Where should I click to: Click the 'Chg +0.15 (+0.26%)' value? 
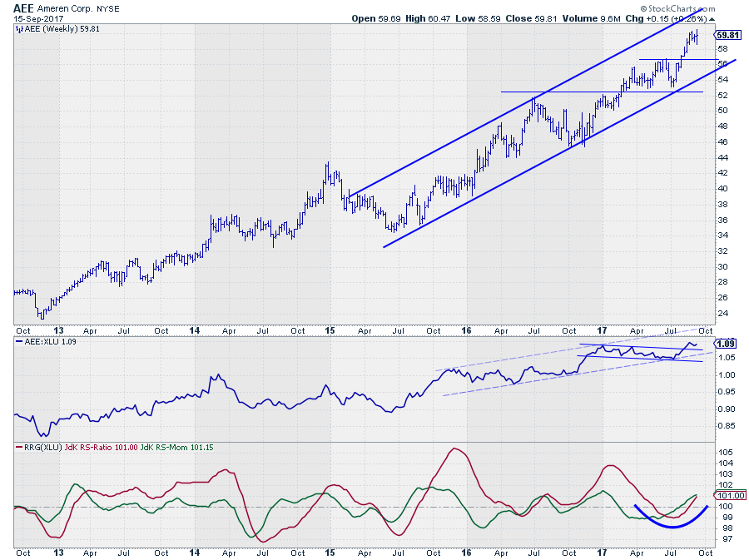(x=666, y=18)
